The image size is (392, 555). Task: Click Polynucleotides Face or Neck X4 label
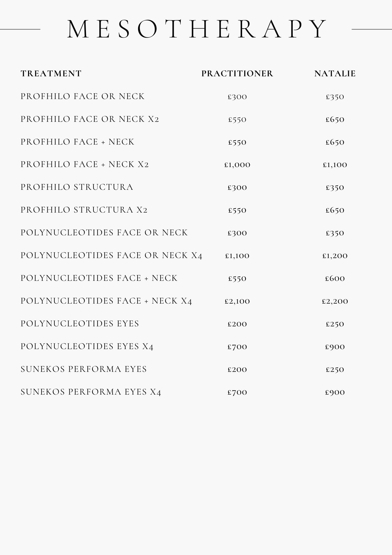[111, 255]
